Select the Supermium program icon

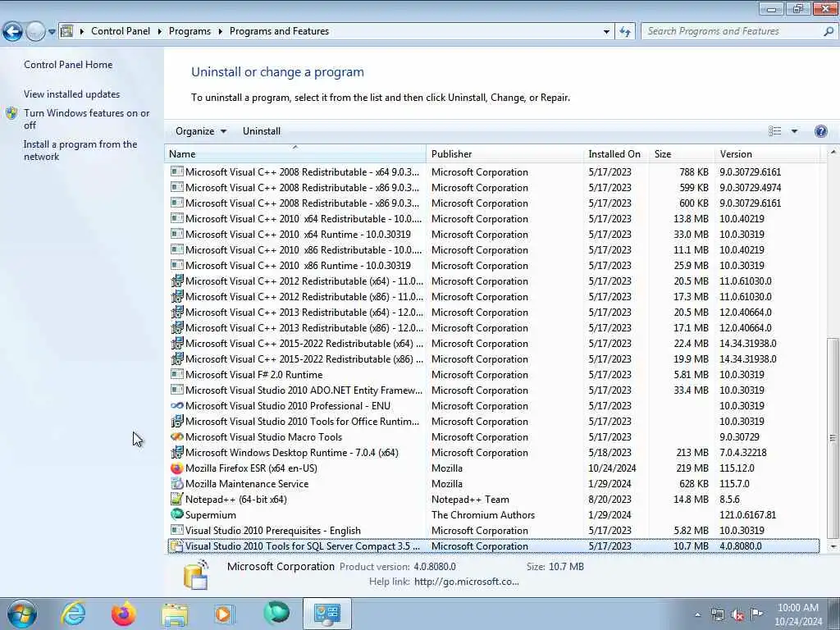177,514
